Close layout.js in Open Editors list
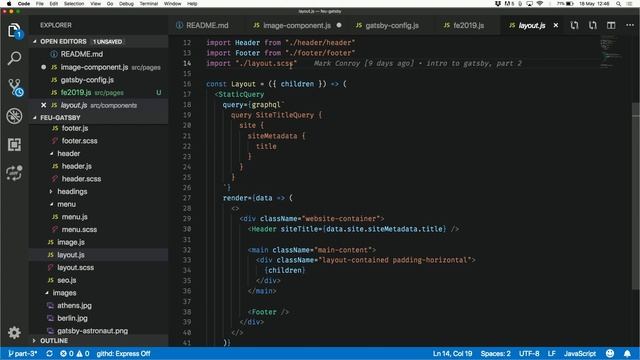The width and height of the screenshot is (640, 360). [44, 105]
